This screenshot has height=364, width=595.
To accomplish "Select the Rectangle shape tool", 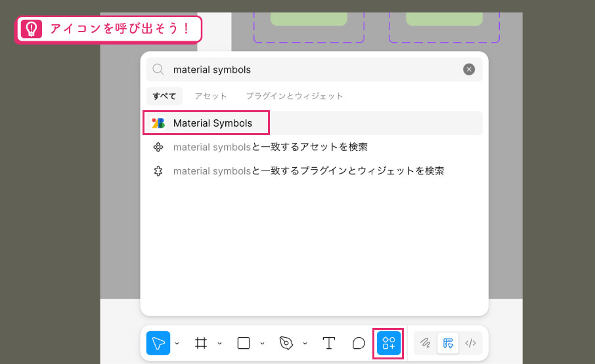I will tap(243, 343).
